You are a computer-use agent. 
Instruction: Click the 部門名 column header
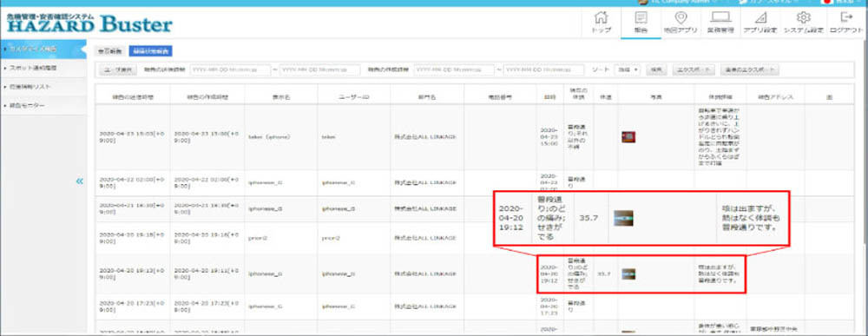coord(426,96)
